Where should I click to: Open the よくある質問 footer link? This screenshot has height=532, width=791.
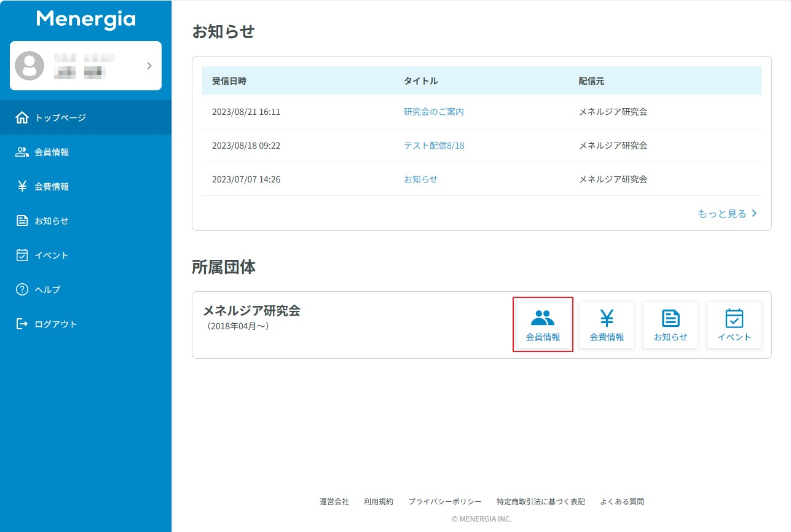(622, 501)
